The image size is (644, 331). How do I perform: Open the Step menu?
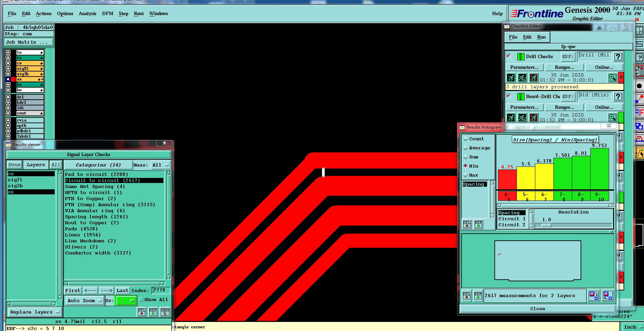click(x=123, y=14)
